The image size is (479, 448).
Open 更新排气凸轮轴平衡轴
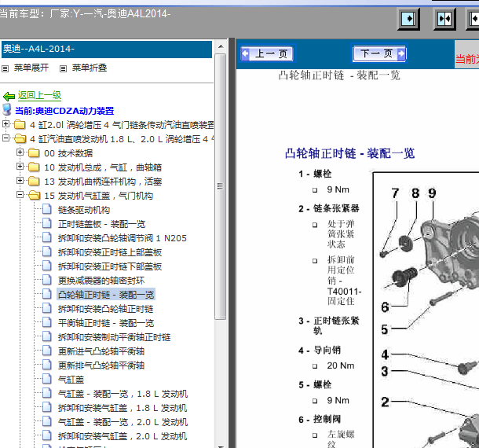(x=101, y=365)
